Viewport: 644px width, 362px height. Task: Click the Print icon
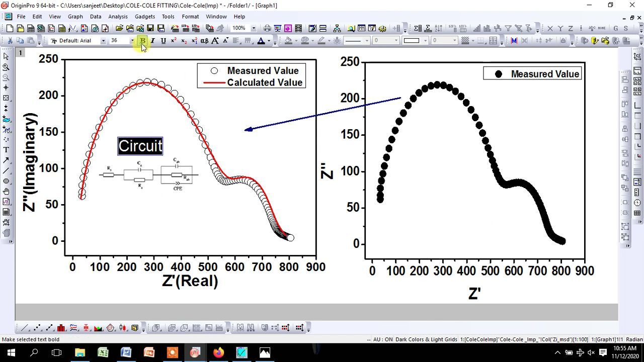tap(267, 28)
